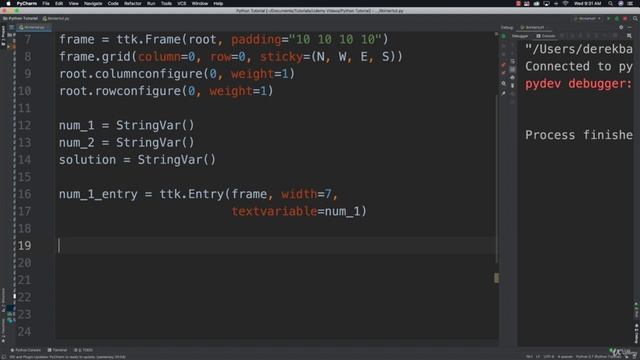The width and height of the screenshot is (640, 360).
Task: Click the print icon in the console sidebar
Action: 513,78
